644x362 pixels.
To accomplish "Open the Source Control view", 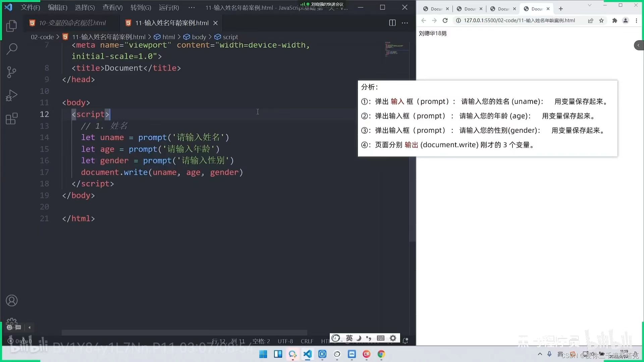I will (12, 72).
